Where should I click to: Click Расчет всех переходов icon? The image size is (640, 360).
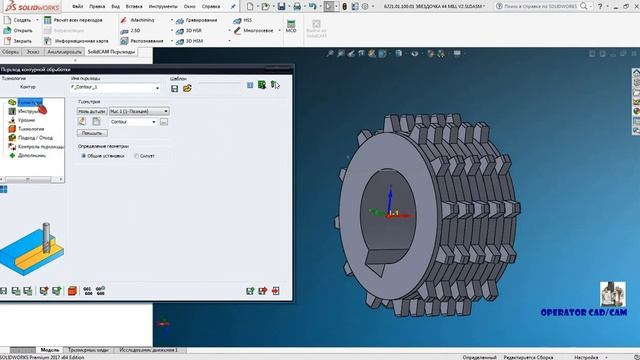point(47,20)
